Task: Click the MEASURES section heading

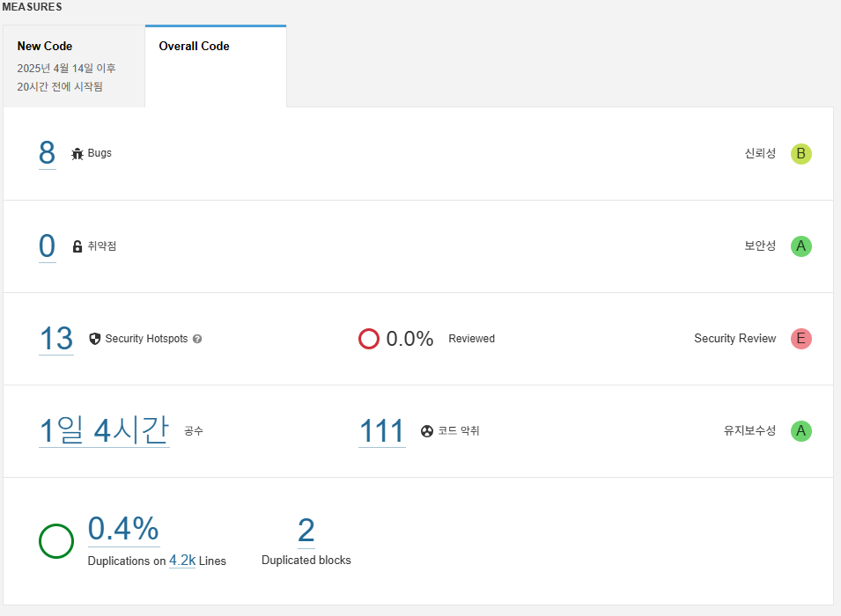Action: click(33, 7)
